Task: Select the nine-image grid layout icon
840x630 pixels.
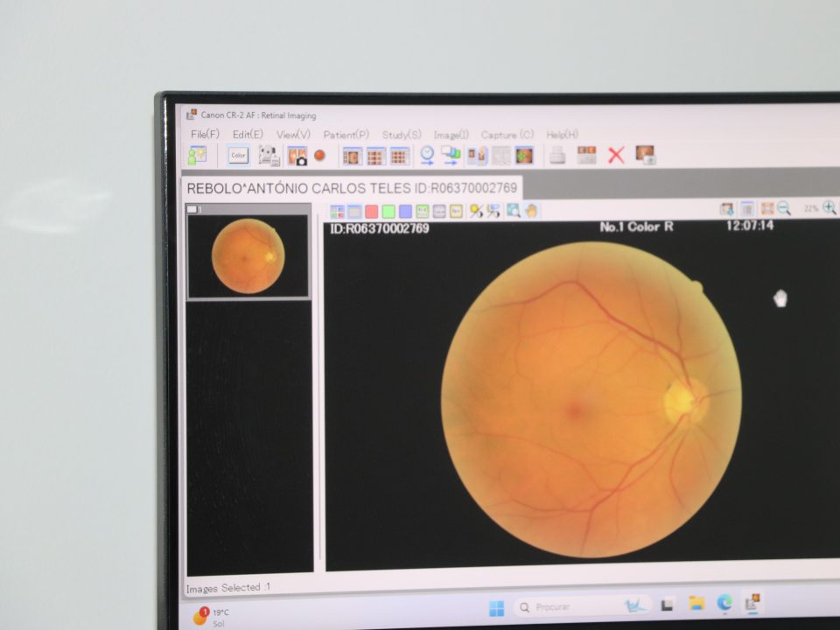Action: click(399, 157)
